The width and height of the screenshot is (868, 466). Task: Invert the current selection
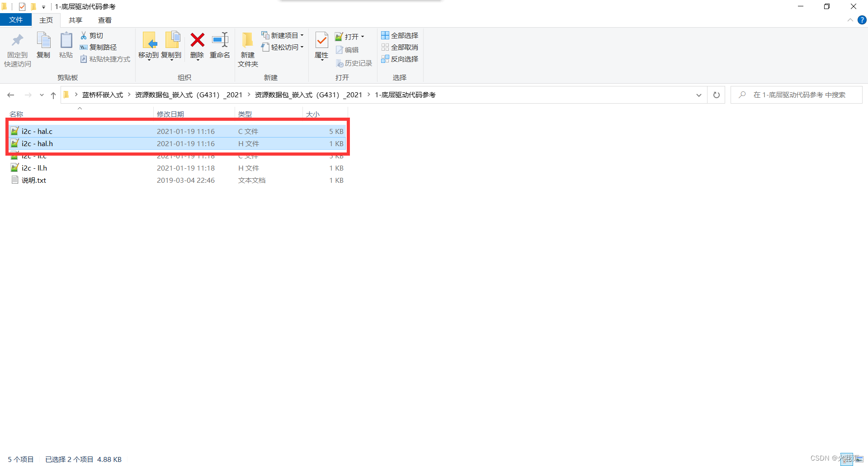[400, 59]
